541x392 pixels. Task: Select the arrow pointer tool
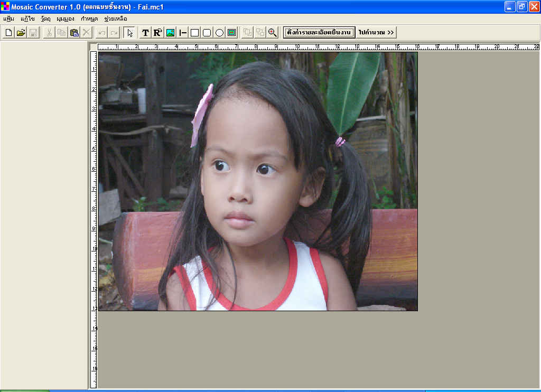[129, 33]
